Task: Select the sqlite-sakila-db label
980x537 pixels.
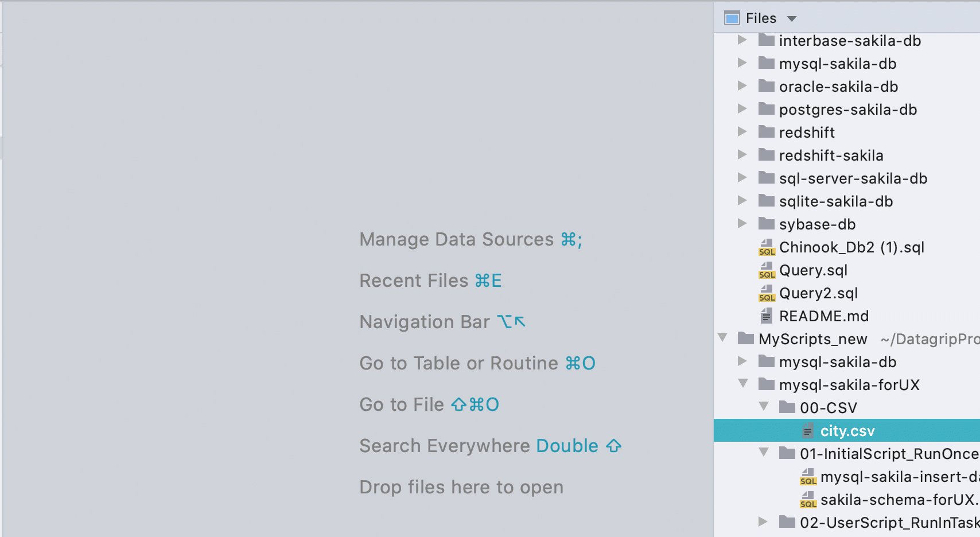Action: tap(836, 201)
